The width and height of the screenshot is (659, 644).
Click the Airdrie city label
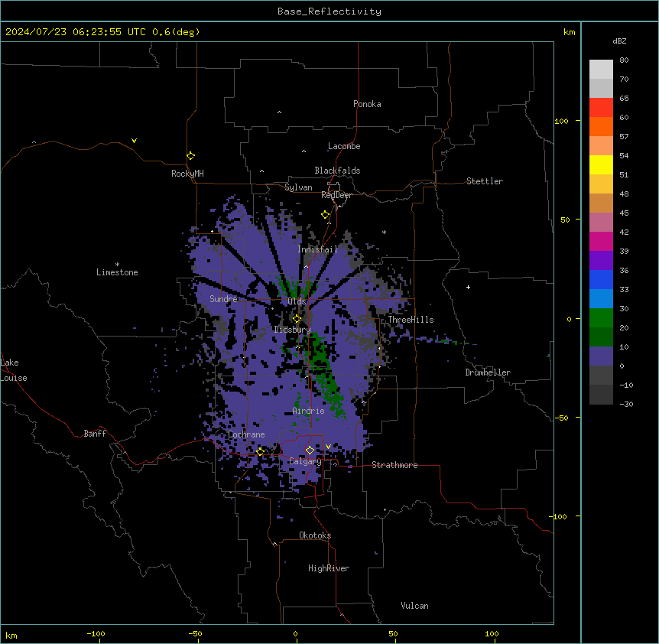click(x=309, y=411)
